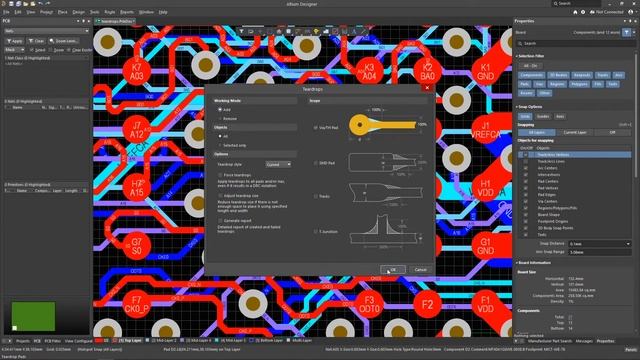Click the Redo arrow icon
Viewport: 640px width, 360px height.
coord(48,4)
